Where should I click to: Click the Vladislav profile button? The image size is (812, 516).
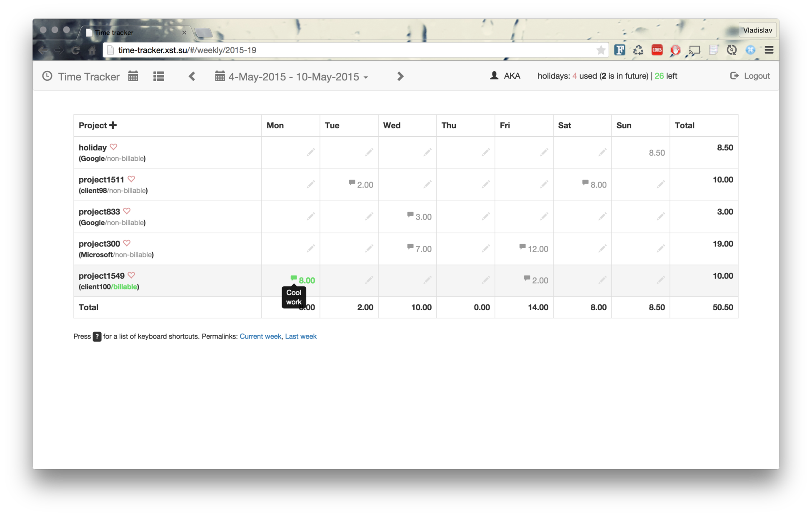tap(757, 30)
